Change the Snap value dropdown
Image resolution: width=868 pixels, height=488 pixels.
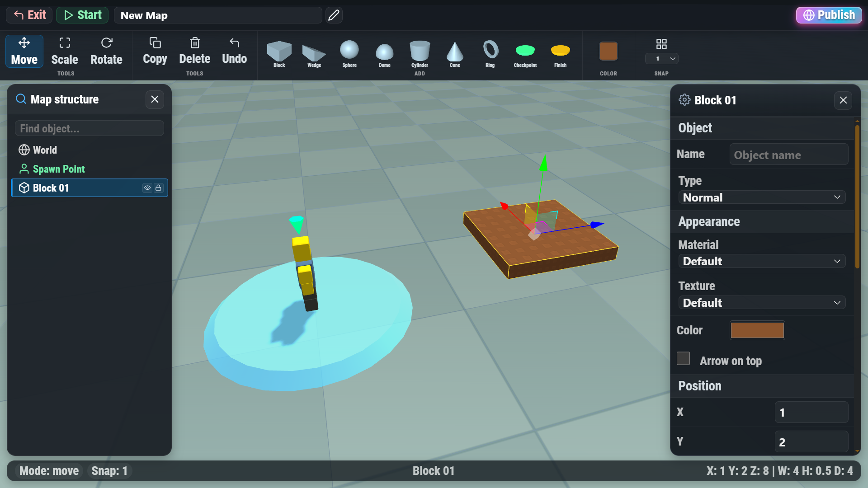tap(662, 59)
